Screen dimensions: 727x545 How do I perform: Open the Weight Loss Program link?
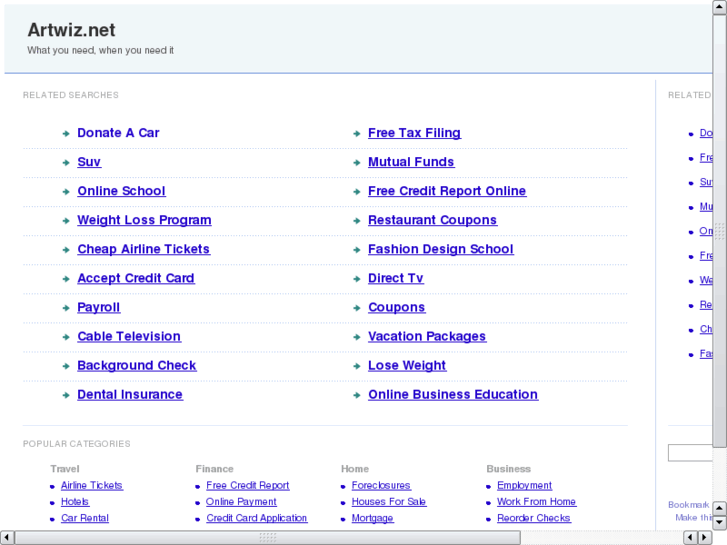pyautogui.click(x=144, y=220)
